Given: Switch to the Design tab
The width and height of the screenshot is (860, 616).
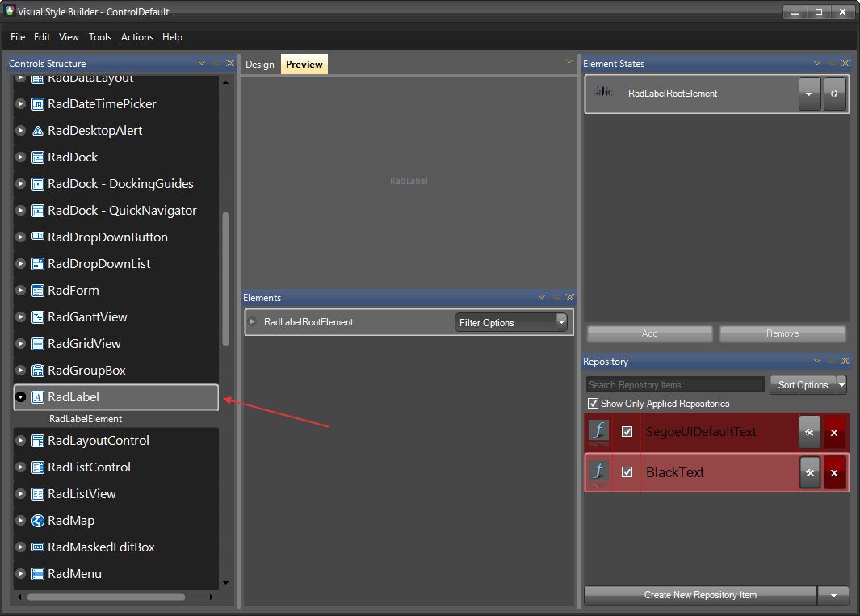Looking at the screenshot, I should tap(260, 63).
